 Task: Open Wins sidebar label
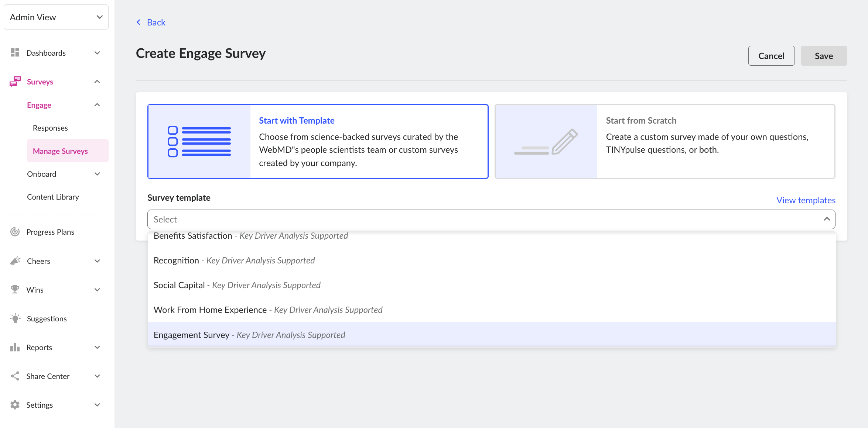(x=35, y=290)
